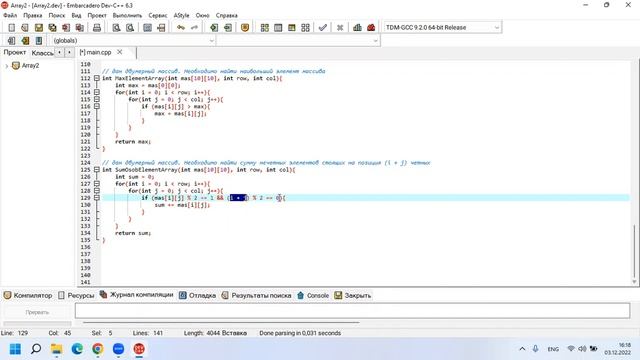The image size is (640, 360).
Task: Click the Run window icon
Action: (x=278, y=28)
